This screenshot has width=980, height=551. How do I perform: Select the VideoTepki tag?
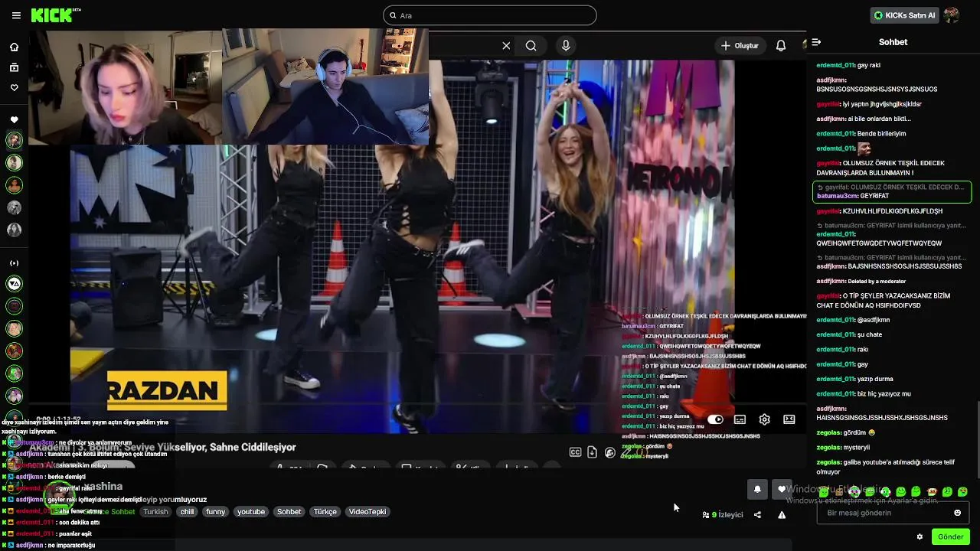[x=367, y=512]
